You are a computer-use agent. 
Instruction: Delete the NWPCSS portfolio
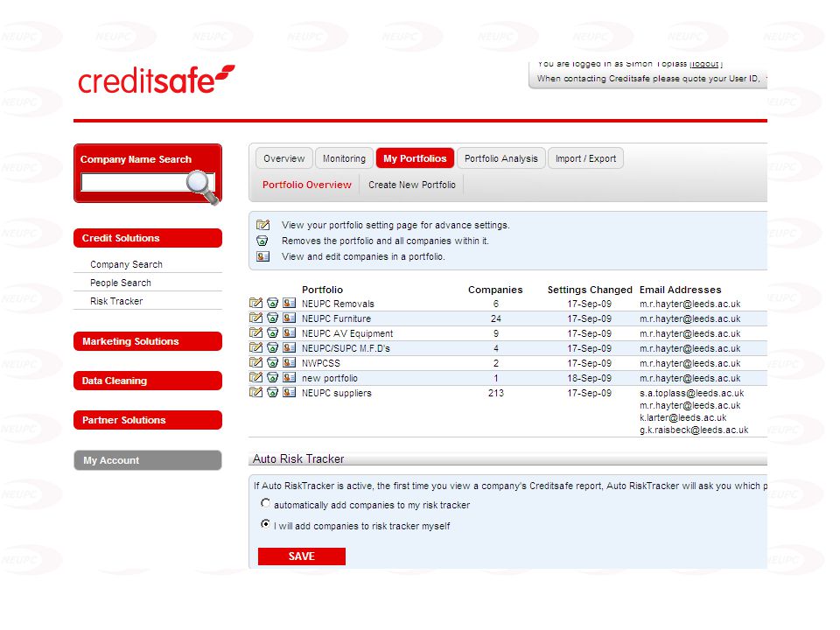[x=273, y=362]
